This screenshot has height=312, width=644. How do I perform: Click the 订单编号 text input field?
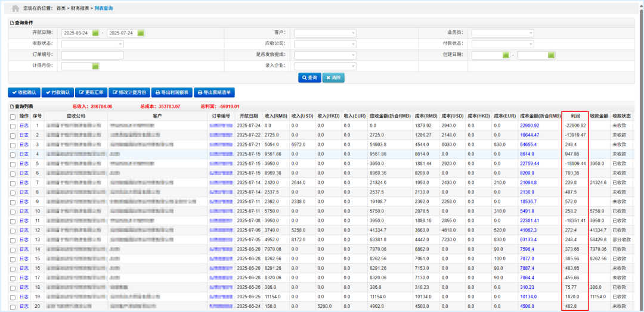[92, 55]
